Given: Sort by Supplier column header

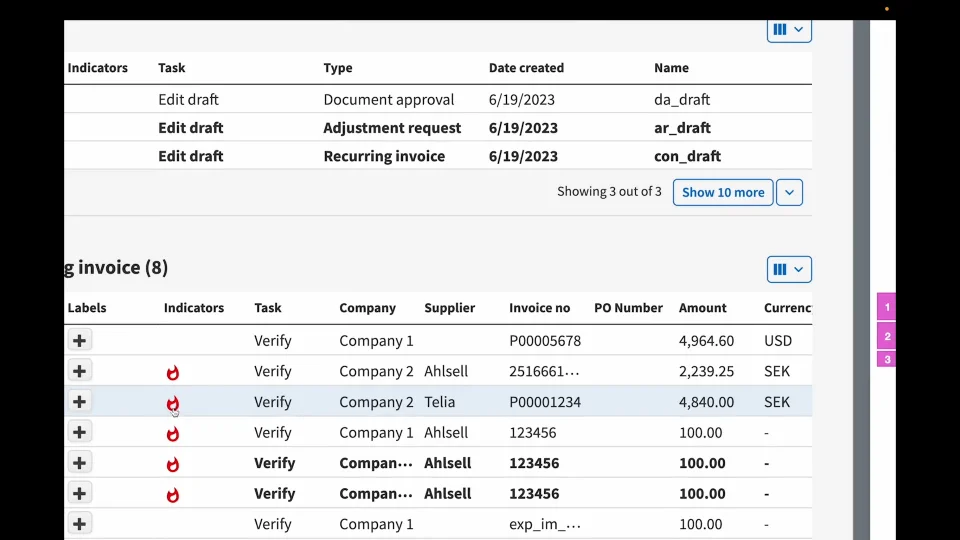Looking at the screenshot, I should pos(449,308).
